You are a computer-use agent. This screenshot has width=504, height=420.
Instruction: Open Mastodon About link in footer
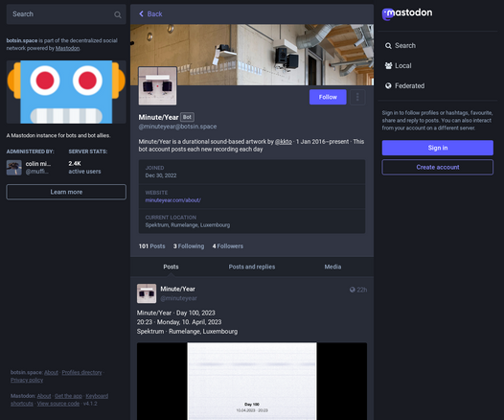[44, 396]
